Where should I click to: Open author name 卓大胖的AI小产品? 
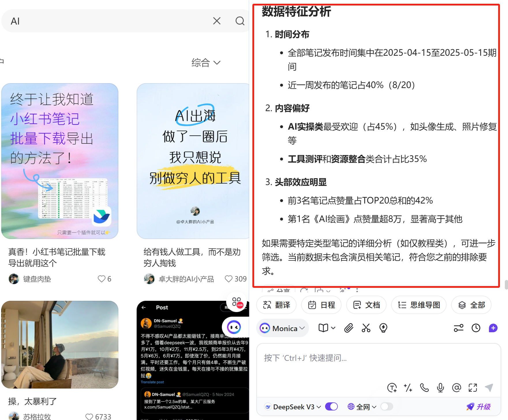point(186,279)
